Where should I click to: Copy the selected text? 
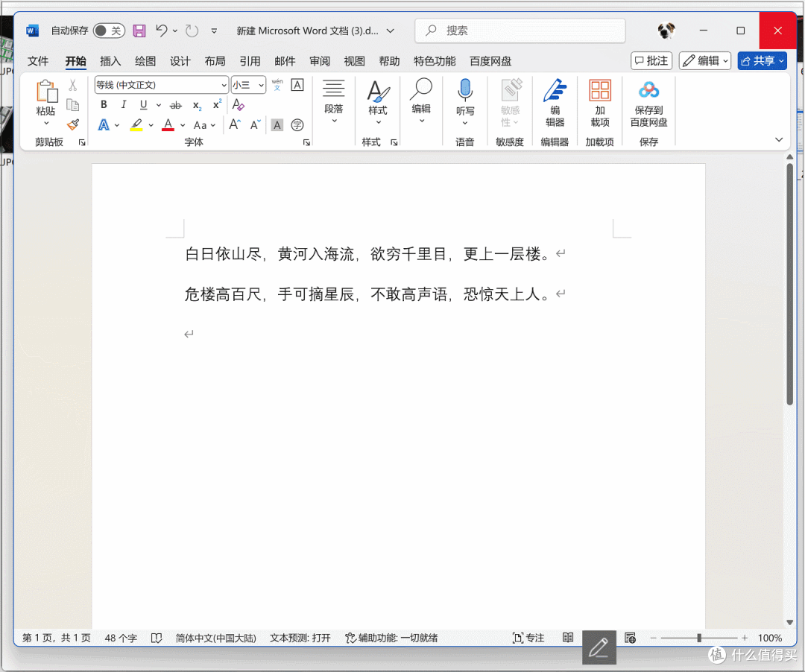pos(73,105)
